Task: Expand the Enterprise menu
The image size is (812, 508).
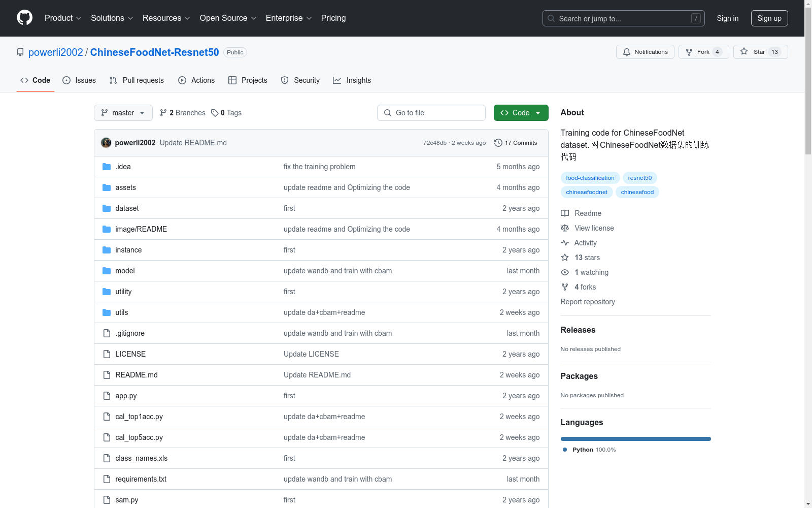Action: pos(289,18)
